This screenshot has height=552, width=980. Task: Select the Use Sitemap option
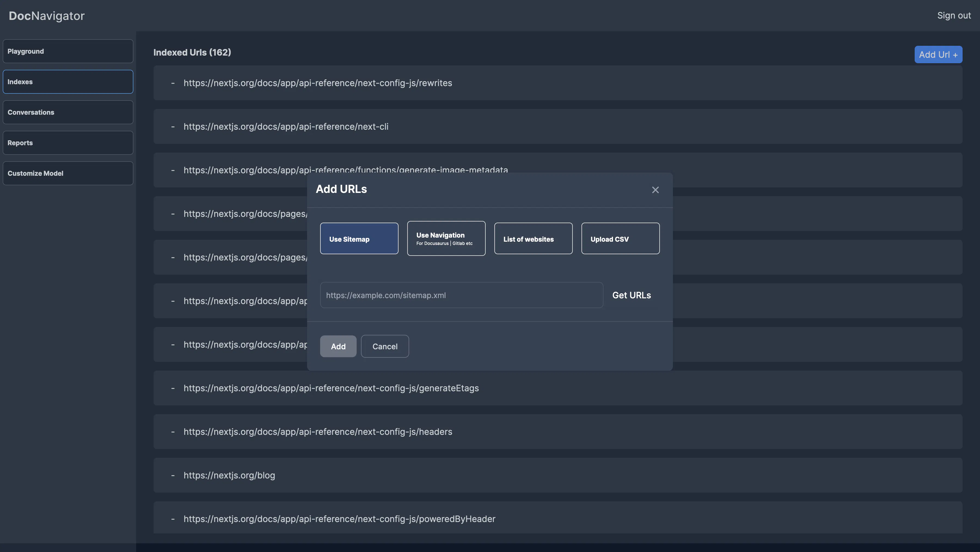click(x=359, y=238)
